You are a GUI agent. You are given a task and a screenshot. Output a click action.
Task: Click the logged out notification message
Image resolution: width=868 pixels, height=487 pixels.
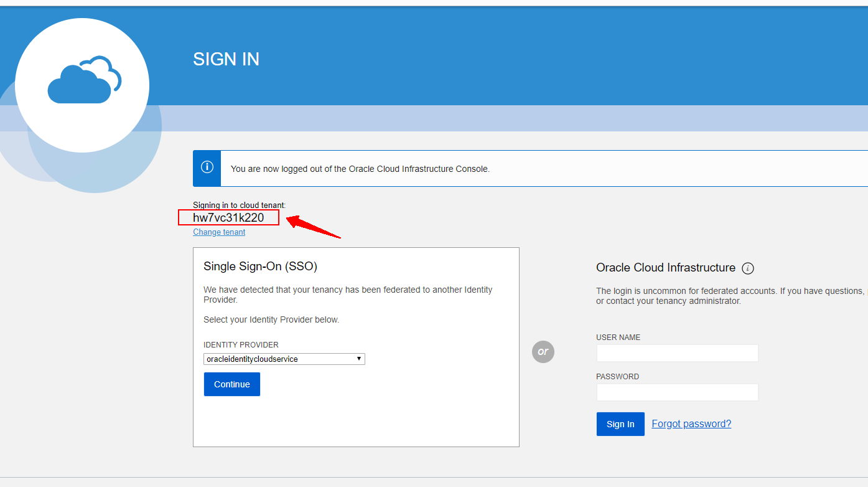(360, 169)
